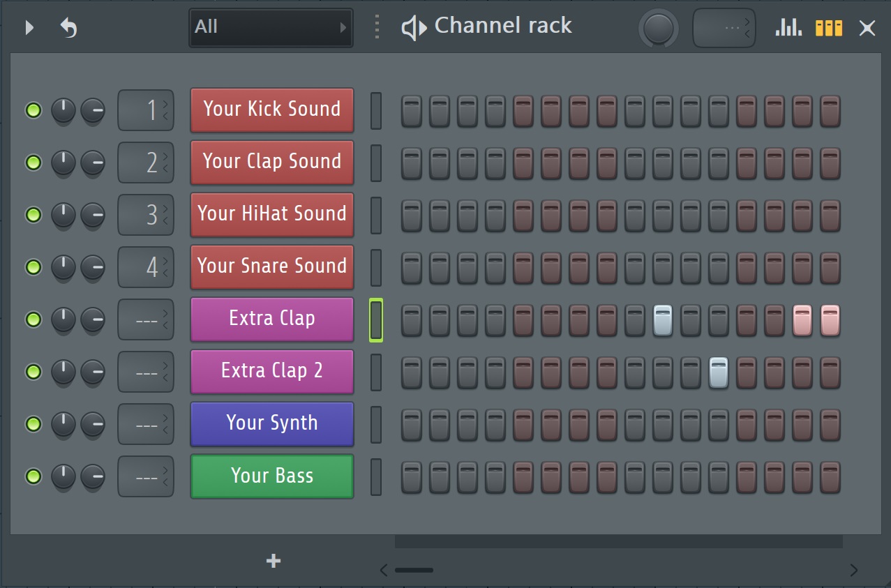Add a new channel with the plus button

273,560
